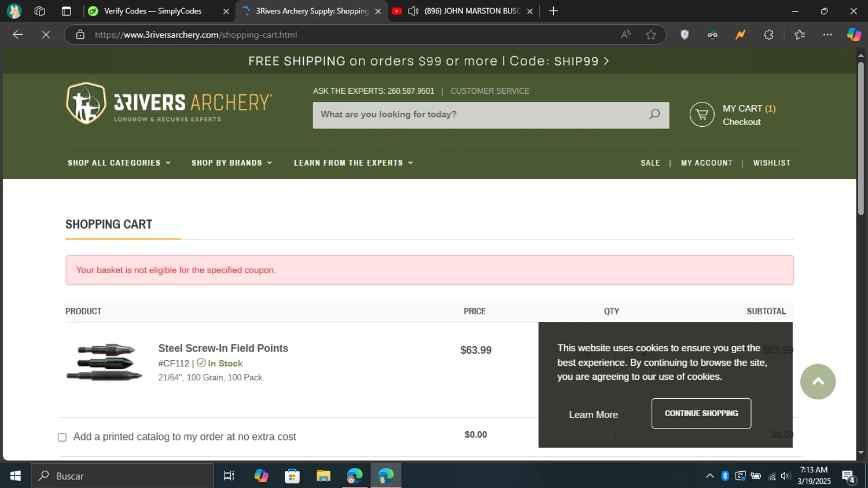Click the address bar URL
The height and width of the screenshot is (488, 868).
click(196, 35)
